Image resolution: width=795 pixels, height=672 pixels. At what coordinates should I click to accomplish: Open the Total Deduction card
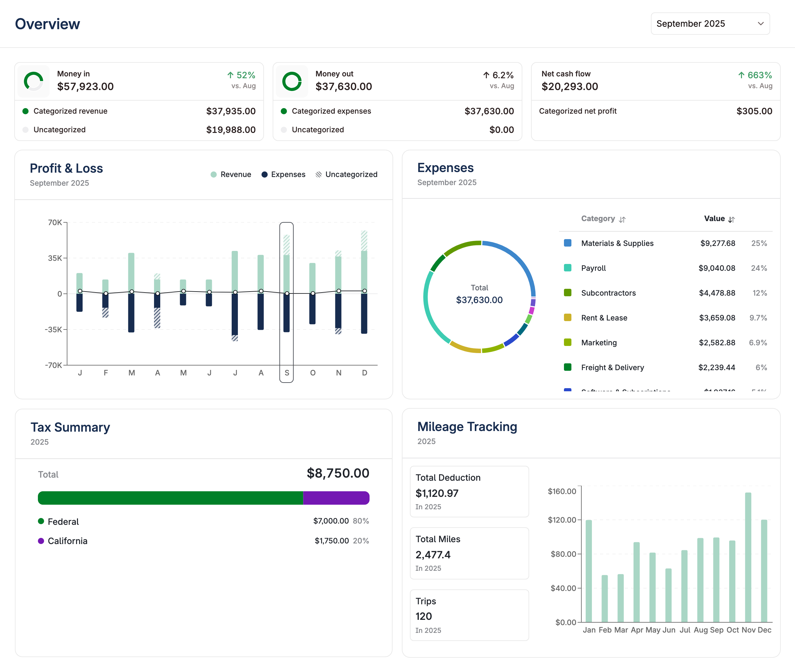469,492
